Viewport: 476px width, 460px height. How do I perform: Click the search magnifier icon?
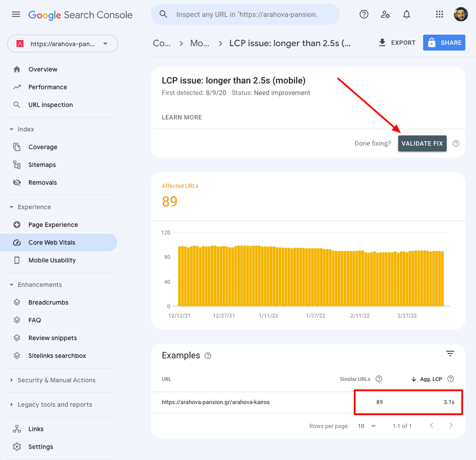[x=163, y=14]
